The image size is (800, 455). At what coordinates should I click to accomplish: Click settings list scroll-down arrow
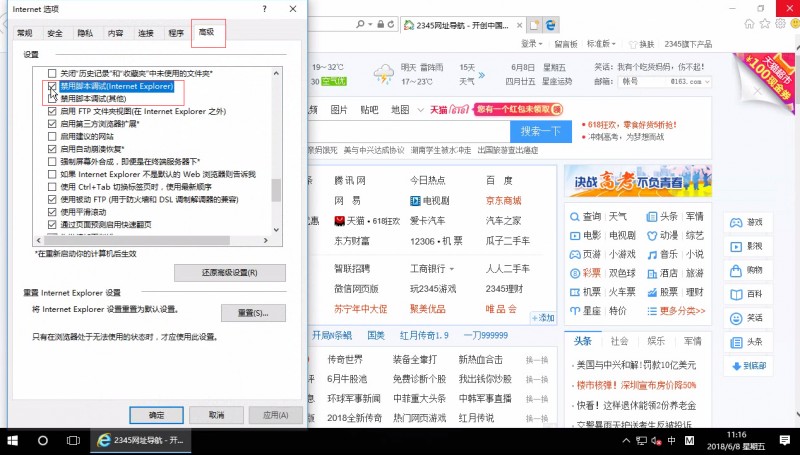click(276, 229)
